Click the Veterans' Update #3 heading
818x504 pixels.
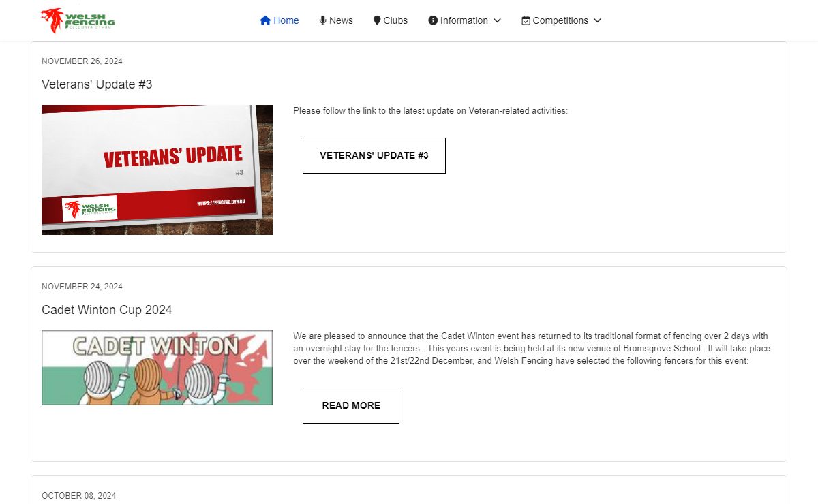pyautogui.click(x=97, y=84)
